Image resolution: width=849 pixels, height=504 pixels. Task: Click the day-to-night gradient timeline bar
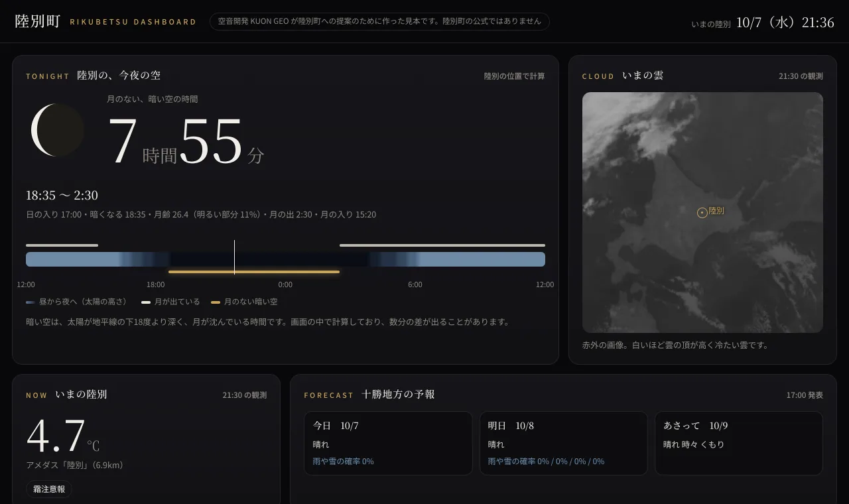point(285,259)
